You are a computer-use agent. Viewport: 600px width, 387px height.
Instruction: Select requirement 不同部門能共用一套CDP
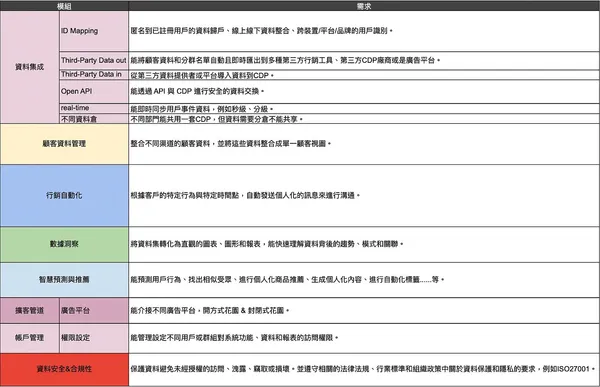(217, 119)
